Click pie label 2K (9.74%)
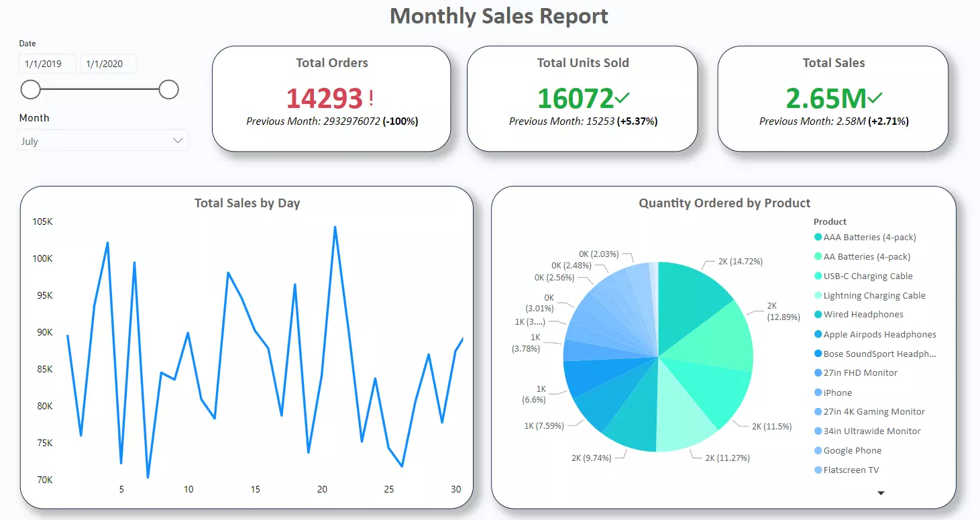Image resolution: width=980 pixels, height=520 pixels. click(592, 458)
